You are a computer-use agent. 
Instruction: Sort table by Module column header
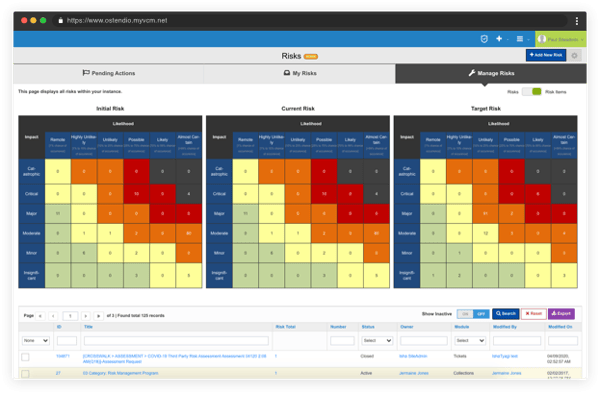click(x=461, y=327)
